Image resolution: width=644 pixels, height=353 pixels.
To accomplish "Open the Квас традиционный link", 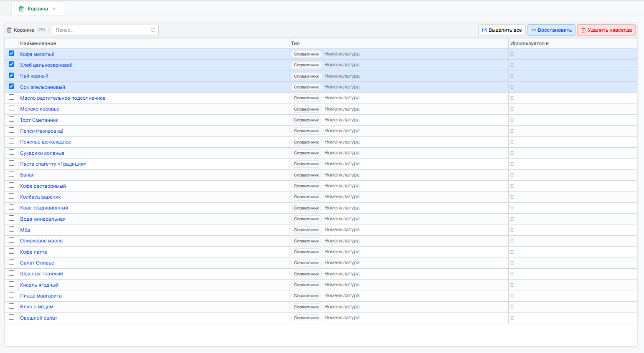I will 44,208.
